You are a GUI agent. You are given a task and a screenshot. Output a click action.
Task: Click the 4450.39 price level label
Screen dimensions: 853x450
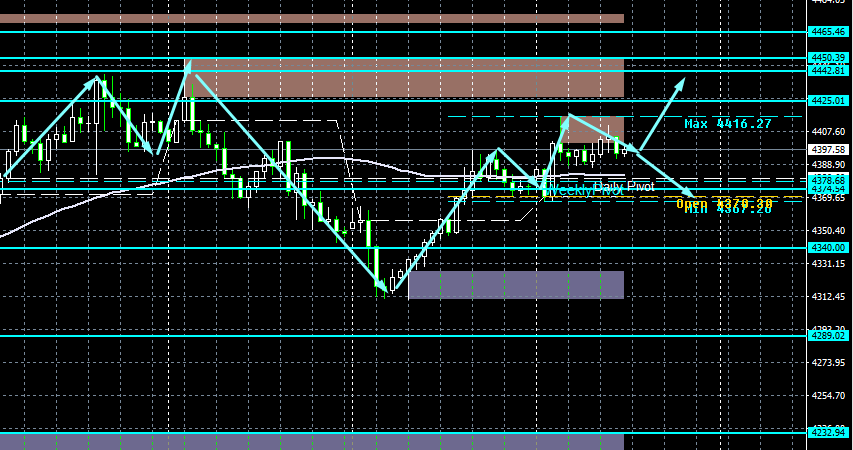(830, 58)
